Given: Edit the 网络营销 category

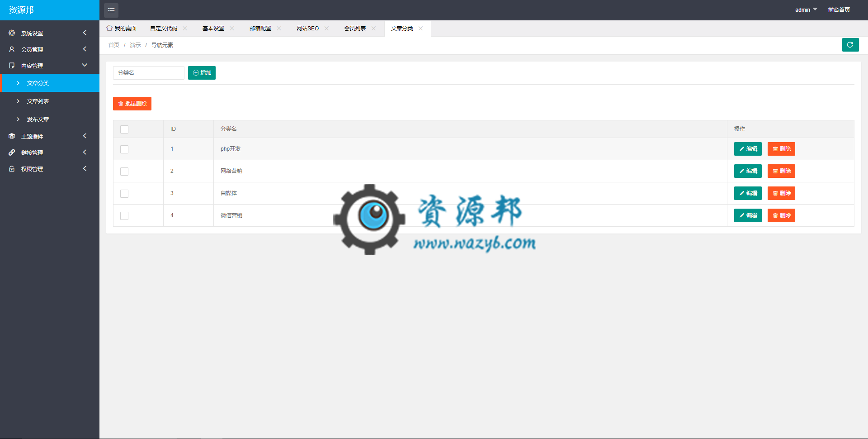Looking at the screenshot, I should (748, 171).
